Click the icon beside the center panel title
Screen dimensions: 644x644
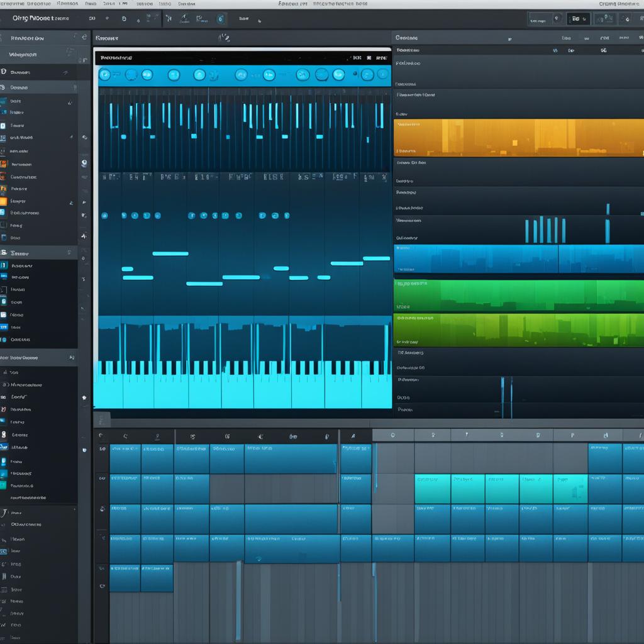(x=224, y=38)
